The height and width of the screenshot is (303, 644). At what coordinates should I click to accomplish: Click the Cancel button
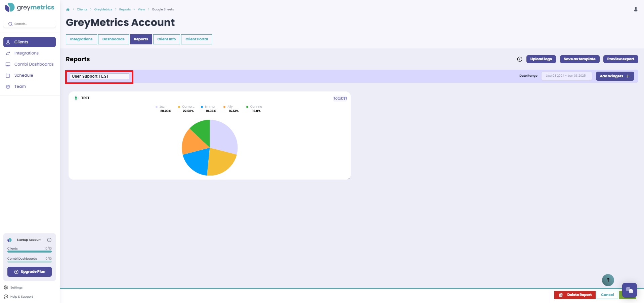tap(607, 295)
